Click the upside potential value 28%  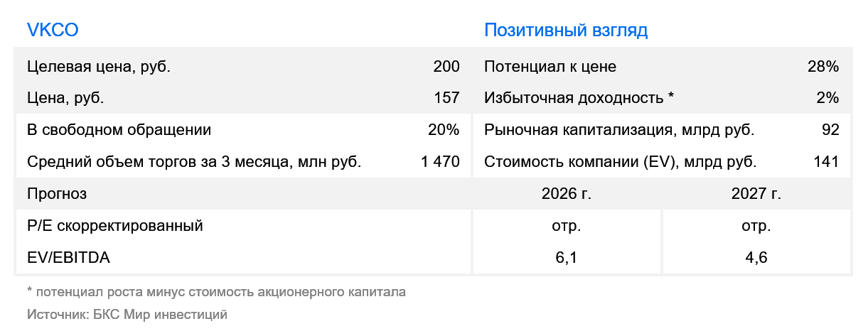point(823,67)
